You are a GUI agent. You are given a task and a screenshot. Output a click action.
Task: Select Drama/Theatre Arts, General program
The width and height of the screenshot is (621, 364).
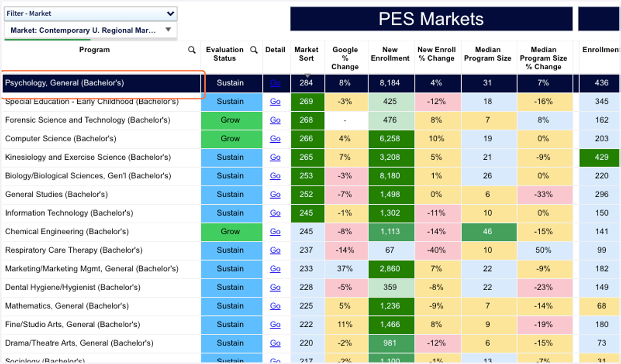click(79, 343)
